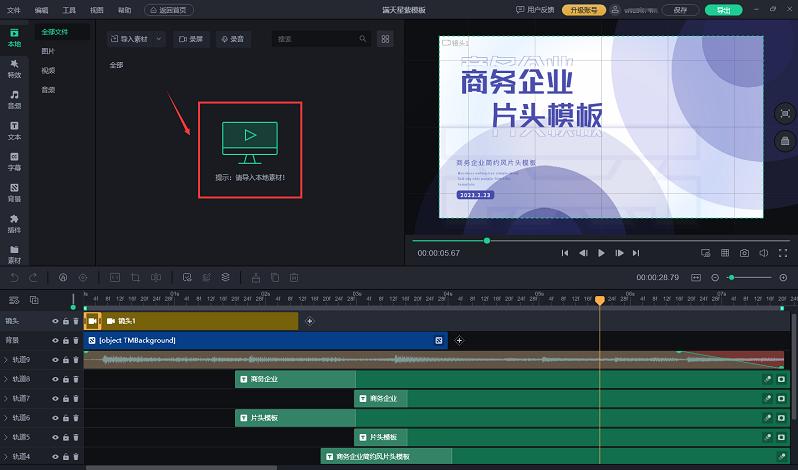Enter fullscreen preview mode

pyautogui.click(x=783, y=253)
